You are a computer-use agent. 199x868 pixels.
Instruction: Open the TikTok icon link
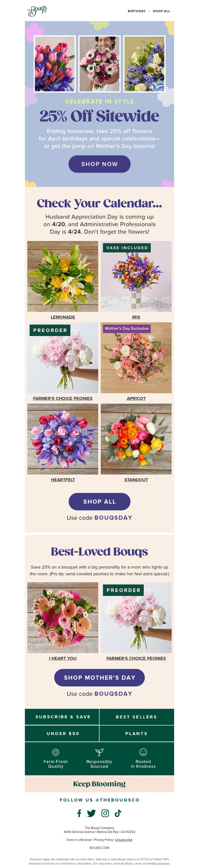[x=118, y=813]
